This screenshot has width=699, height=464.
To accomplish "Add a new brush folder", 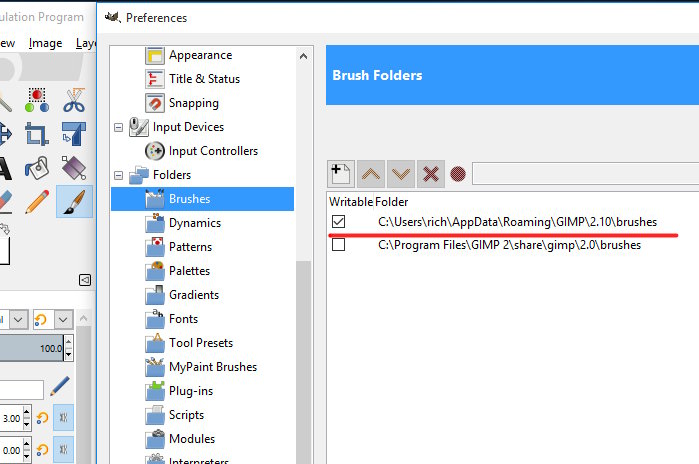I will click(341, 174).
